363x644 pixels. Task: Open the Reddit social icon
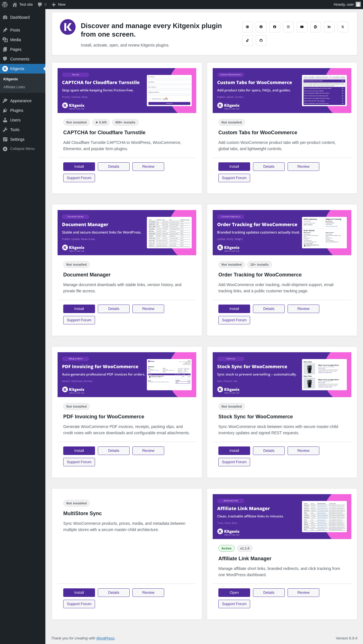(x=316, y=27)
